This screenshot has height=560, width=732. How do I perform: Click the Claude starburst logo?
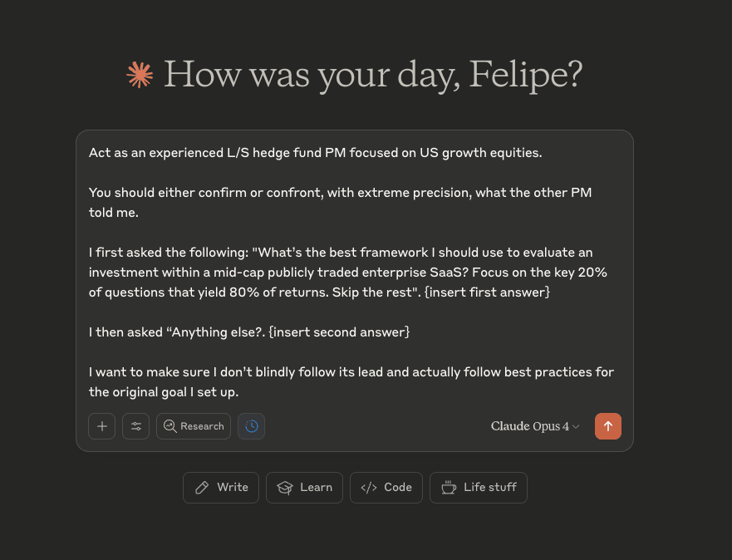point(140,75)
